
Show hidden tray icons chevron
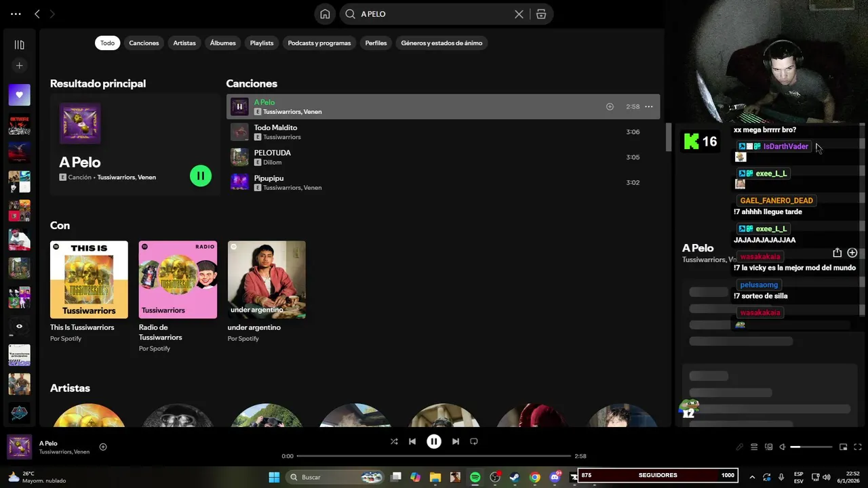pyautogui.click(x=752, y=477)
